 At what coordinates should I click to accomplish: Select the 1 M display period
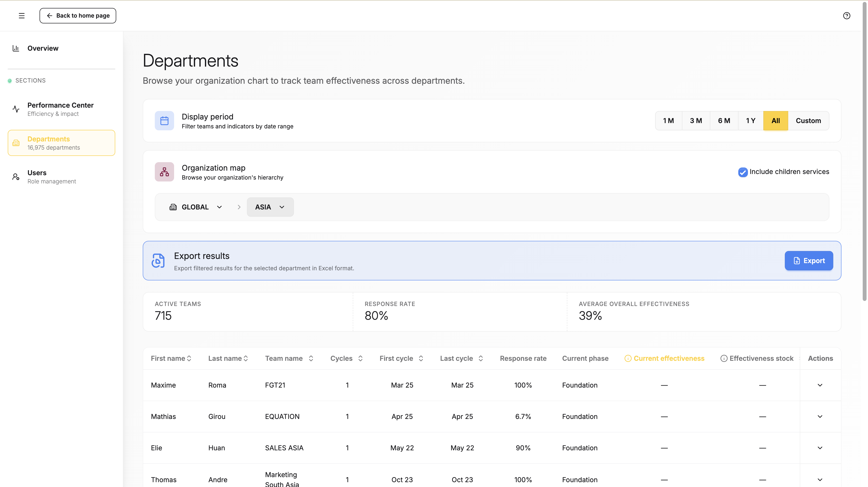[669, 121]
